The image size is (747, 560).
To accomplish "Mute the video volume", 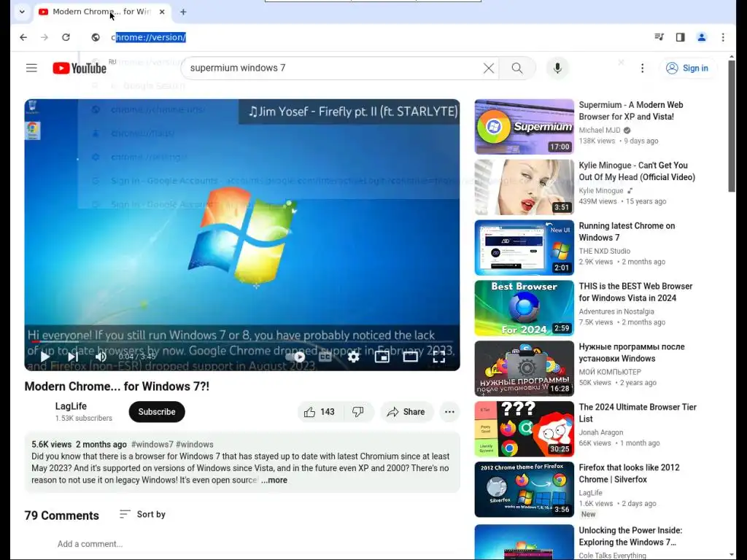I will click(101, 357).
